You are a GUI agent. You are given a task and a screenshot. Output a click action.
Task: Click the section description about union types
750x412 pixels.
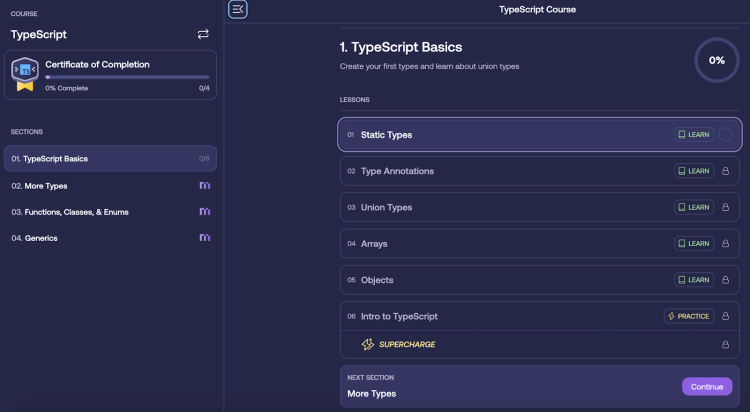[x=430, y=67]
